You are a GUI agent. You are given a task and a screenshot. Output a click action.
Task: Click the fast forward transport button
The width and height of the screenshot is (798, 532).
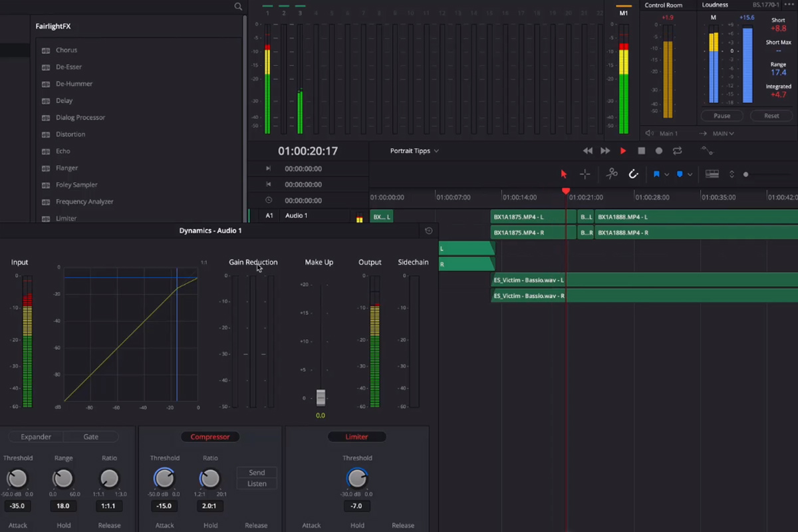[x=605, y=151]
